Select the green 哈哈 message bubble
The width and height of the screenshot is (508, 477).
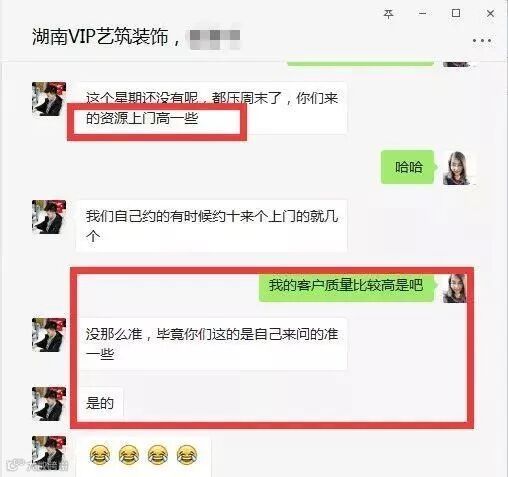click(x=409, y=167)
